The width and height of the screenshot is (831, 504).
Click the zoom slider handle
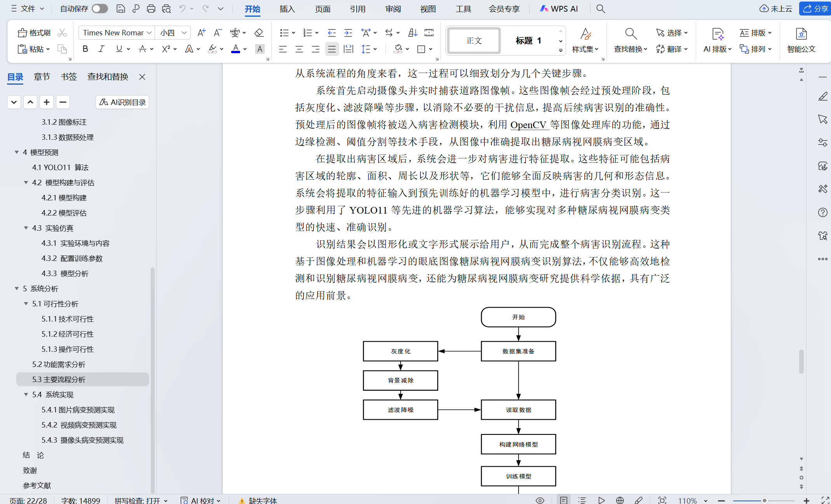[x=764, y=500]
